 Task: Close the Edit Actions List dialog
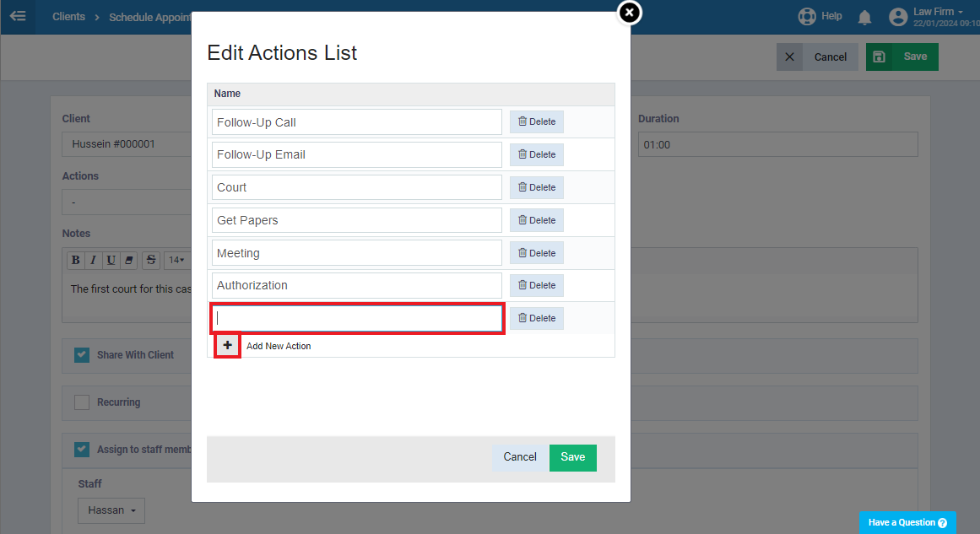630,13
